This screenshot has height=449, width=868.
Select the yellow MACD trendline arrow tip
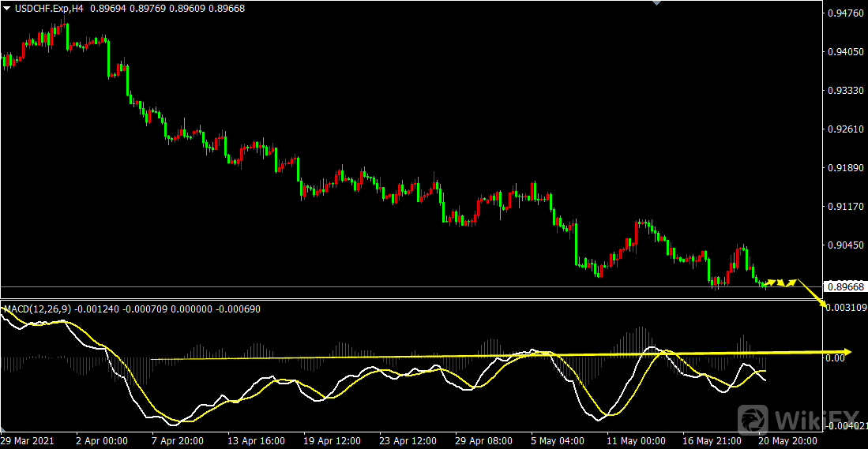(848, 351)
